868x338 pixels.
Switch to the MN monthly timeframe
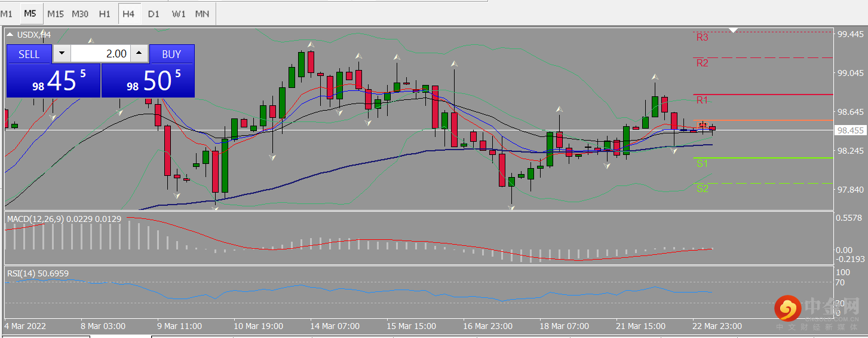click(x=203, y=13)
